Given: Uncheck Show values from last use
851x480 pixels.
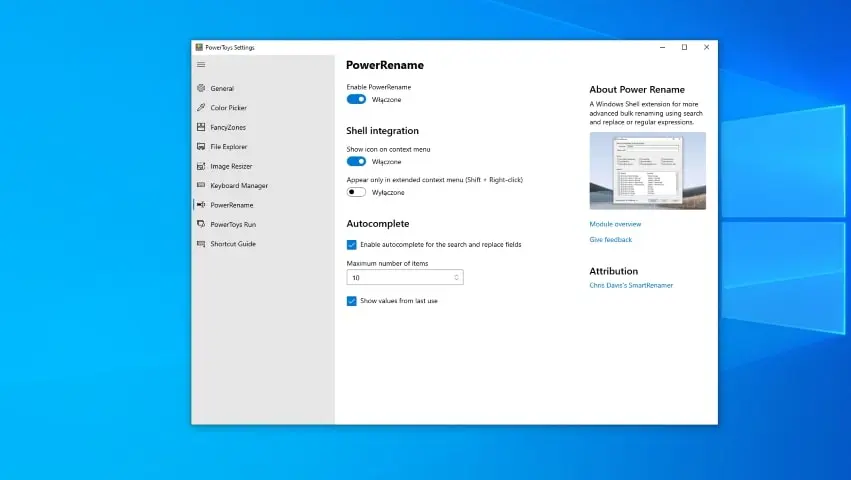Looking at the screenshot, I should pos(352,301).
